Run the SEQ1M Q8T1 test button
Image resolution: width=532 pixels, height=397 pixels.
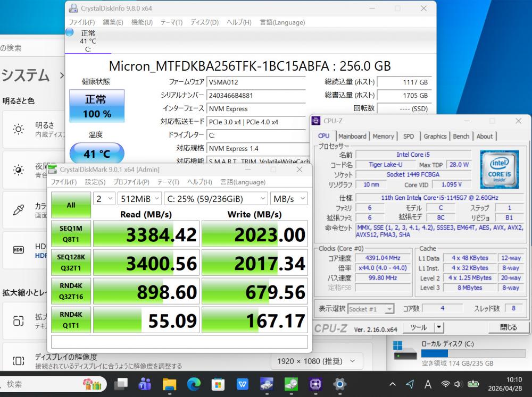tap(71, 234)
